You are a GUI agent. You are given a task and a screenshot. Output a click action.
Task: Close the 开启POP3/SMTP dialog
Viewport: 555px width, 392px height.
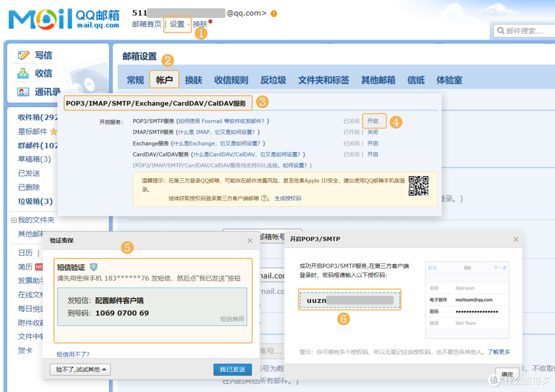tap(516, 239)
